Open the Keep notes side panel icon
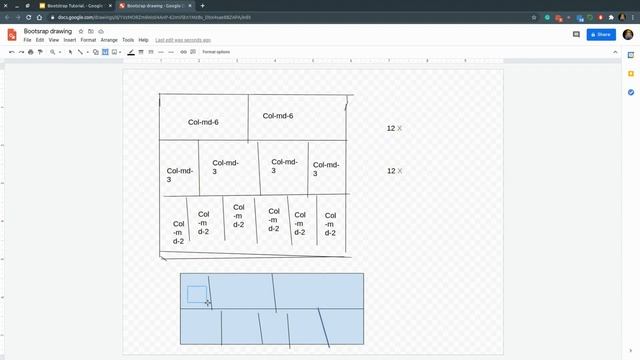The width and height of the screenshot is (640, 360). [631, 74]
